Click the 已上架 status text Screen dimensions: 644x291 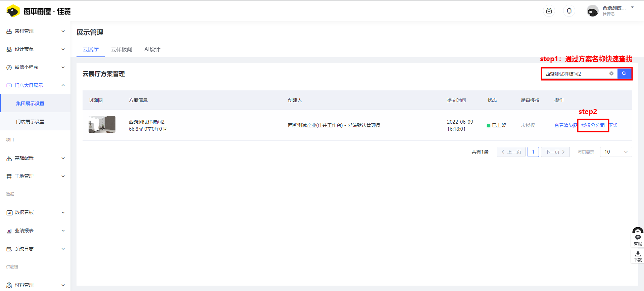(x=499, y=125)
